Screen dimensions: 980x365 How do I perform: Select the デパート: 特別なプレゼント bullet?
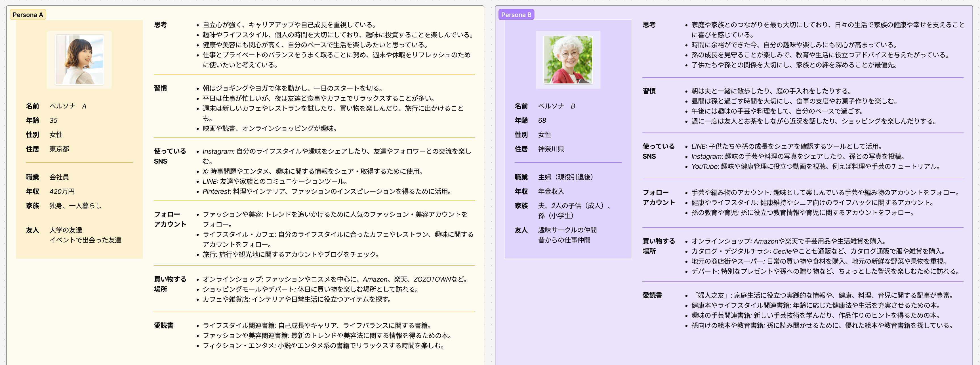826,271
